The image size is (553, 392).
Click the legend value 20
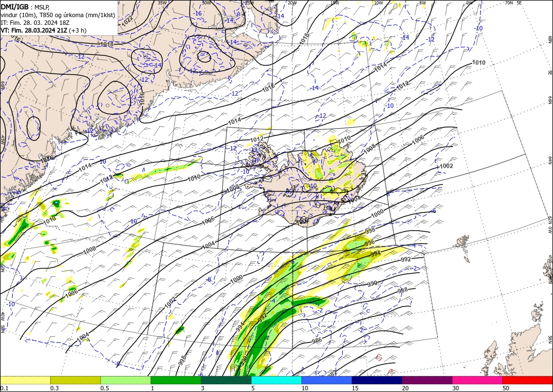coord(405,388)
